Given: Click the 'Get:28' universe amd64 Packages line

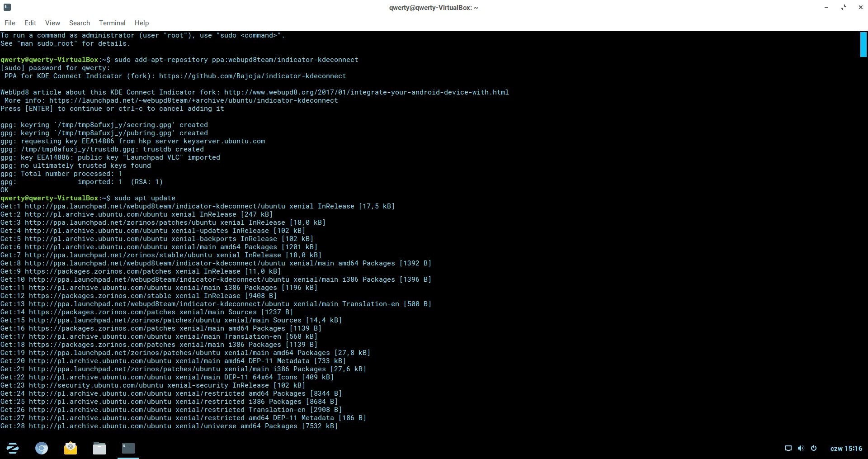Looking at the screenshot, I should pyautogui.click(x=169, y=426).
